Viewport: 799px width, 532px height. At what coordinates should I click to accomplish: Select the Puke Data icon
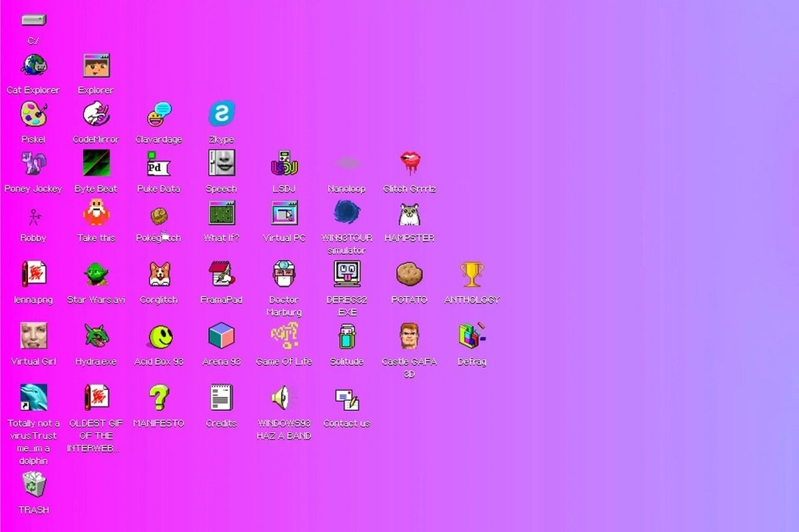click(x=158, y=164)
